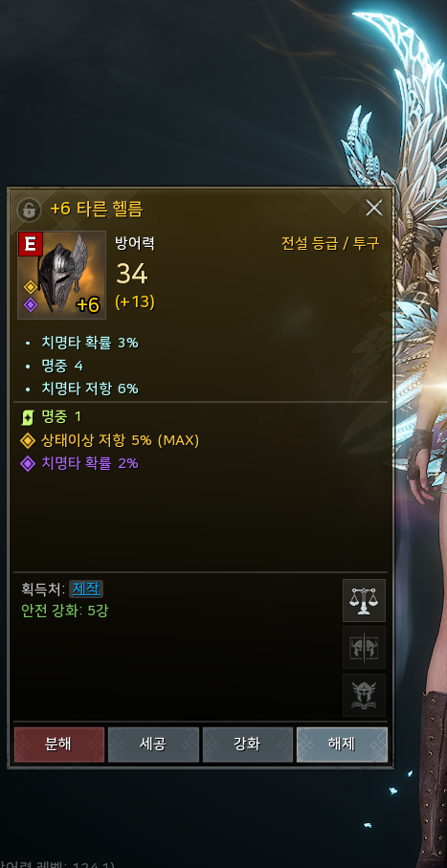Click the defense value 34
This screenshot has width=447, height=868.
tap(131, 274)
